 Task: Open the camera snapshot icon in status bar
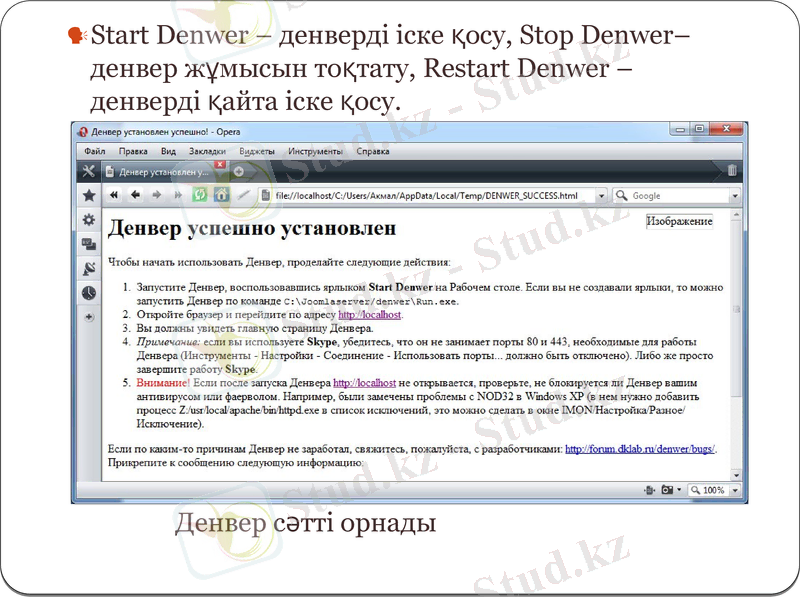tap(666, 489)
